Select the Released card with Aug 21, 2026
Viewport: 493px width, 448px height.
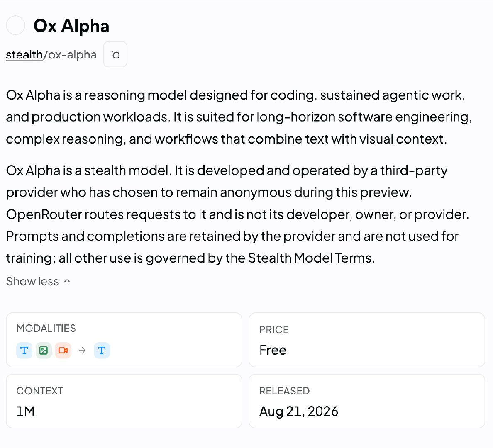367,401
